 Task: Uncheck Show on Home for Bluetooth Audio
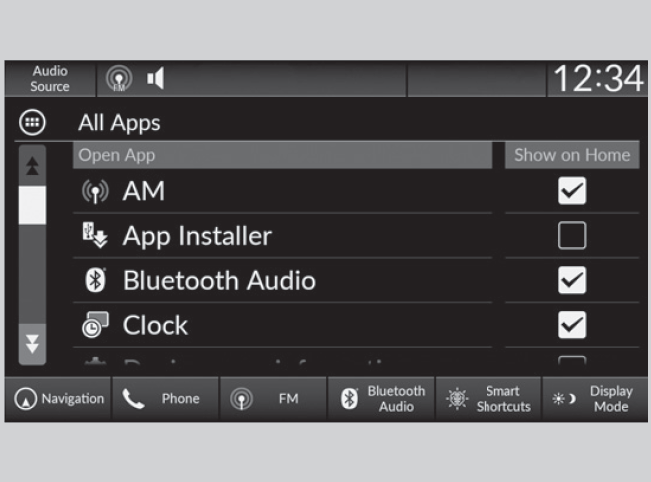coord(571,281)
